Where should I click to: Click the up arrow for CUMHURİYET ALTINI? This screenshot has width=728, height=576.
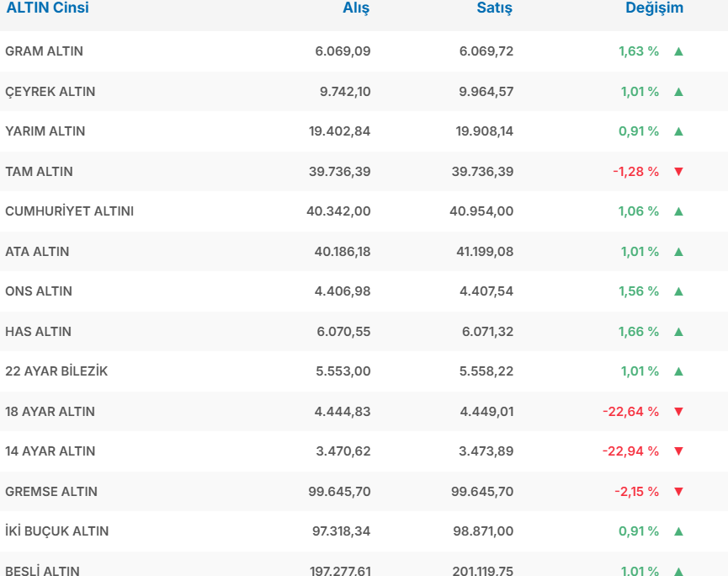[x=678, y=211]
